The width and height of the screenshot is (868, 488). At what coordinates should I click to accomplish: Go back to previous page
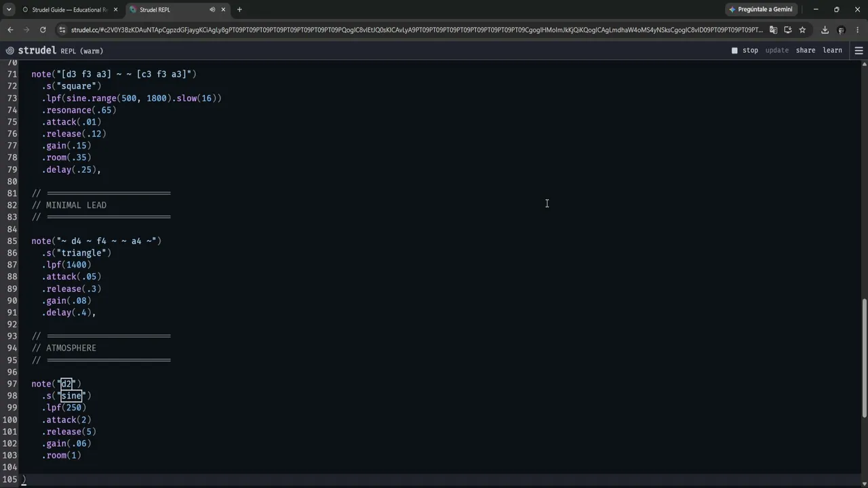pos(10,30)
